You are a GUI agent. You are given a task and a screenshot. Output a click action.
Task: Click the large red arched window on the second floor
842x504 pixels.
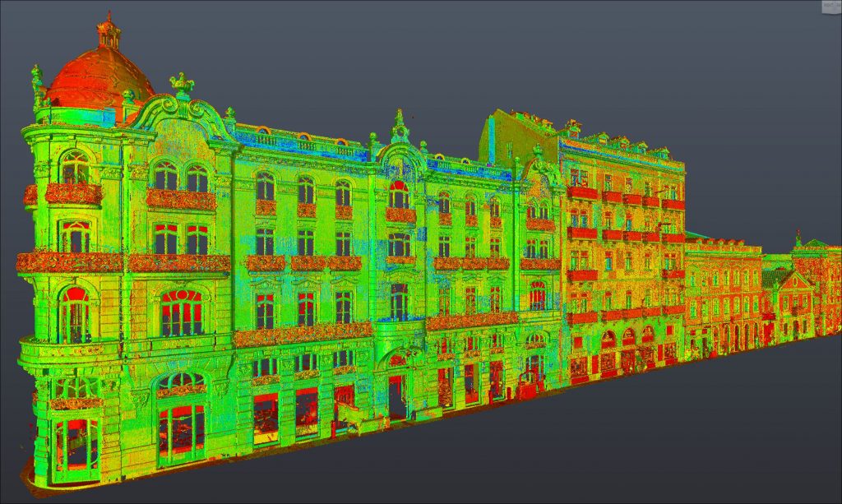pyautogui.click(x=182, y=310)
